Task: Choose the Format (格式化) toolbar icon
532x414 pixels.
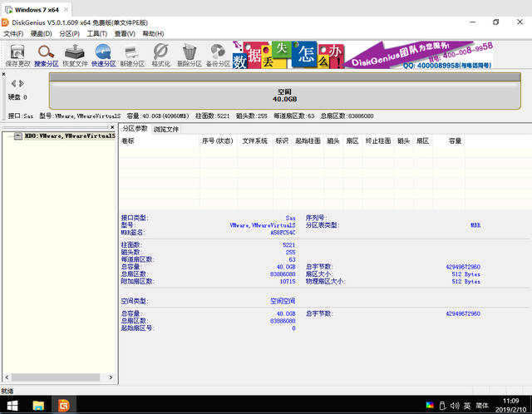Action: (160, 56)
